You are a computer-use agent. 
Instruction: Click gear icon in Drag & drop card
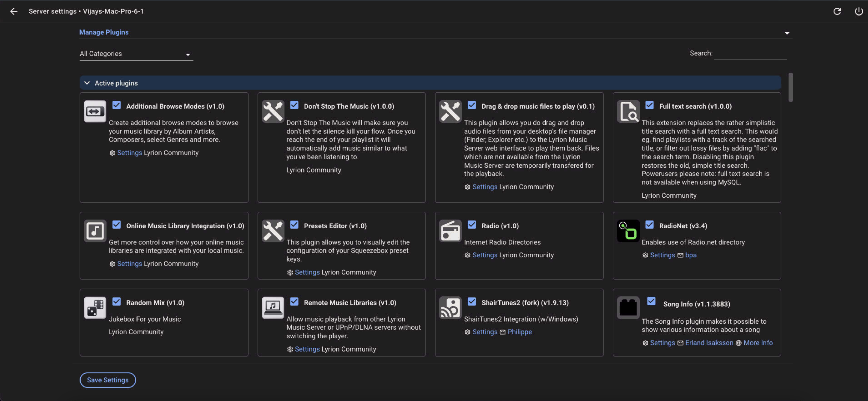click(x=467, y=187)
